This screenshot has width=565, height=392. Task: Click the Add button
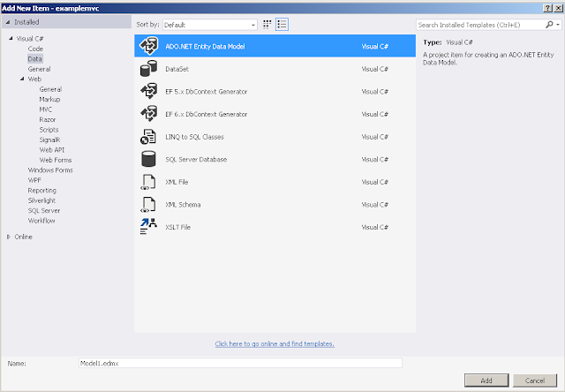[x=486, y=381]
